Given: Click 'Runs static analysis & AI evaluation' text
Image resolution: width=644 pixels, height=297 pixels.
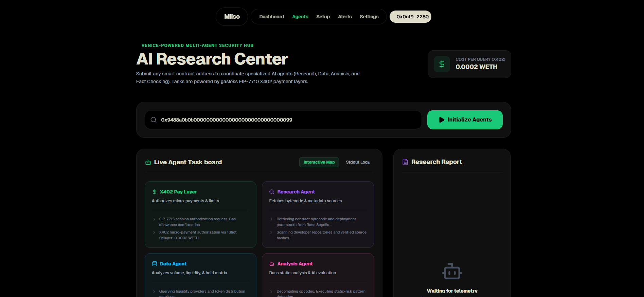Looking at the screenshot, I should coord(302,273).
